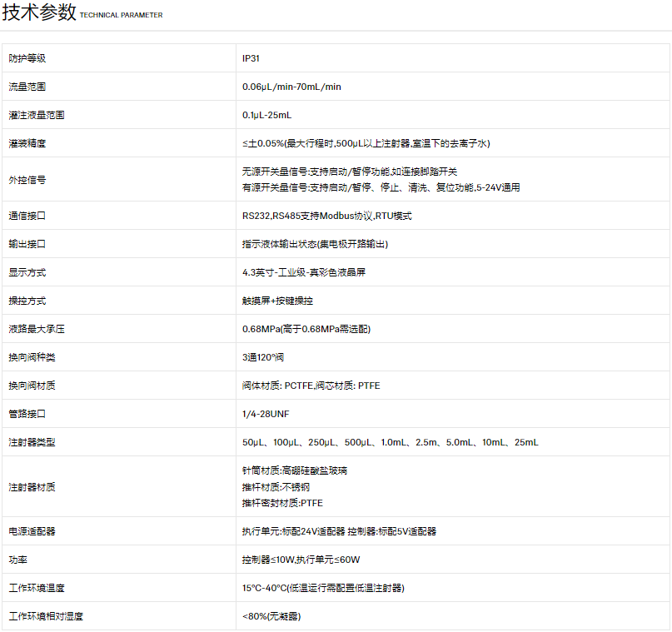Viewport: 672px width, 632px height.
Task: Click the 触摸屏+按键操控 control mode value
Action: (x=277, y=301)
